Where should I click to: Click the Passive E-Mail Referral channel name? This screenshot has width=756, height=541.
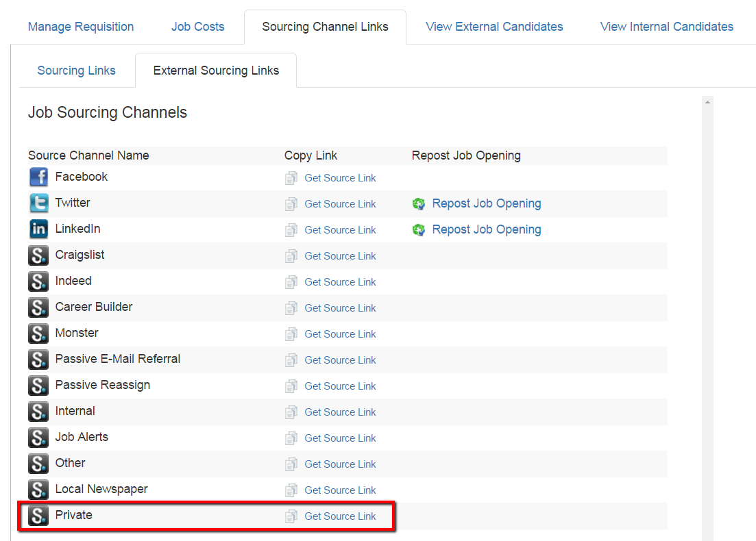[118, 359]
